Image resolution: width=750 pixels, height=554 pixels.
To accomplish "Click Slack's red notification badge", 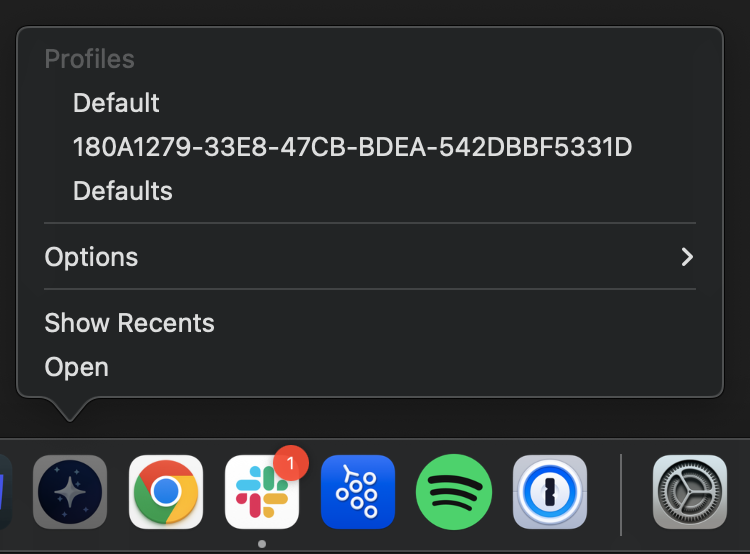I will click(x=290, y=463).
